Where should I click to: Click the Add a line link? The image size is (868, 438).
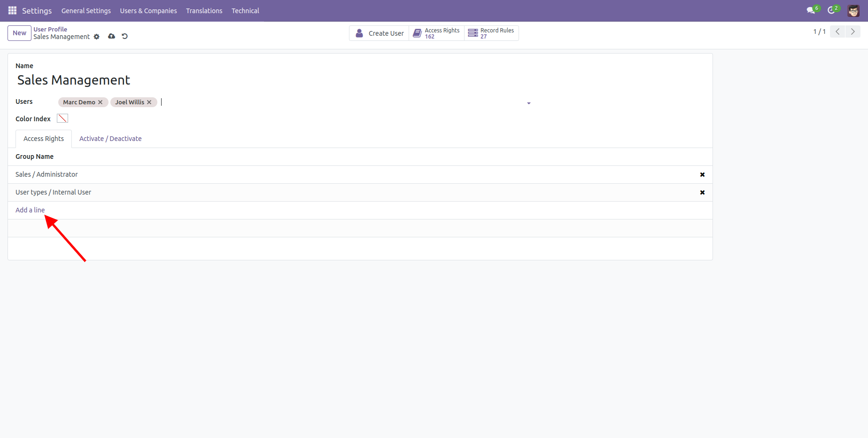(30, 210)
